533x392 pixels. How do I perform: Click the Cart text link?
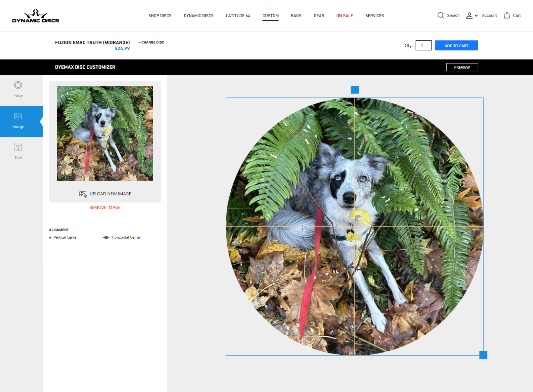(517, 15)
